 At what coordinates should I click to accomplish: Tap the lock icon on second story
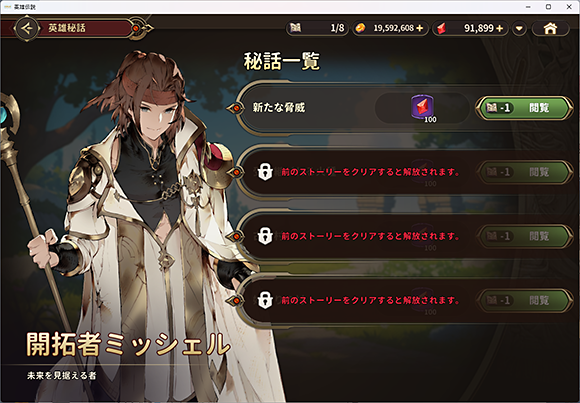tap(265, 172)
